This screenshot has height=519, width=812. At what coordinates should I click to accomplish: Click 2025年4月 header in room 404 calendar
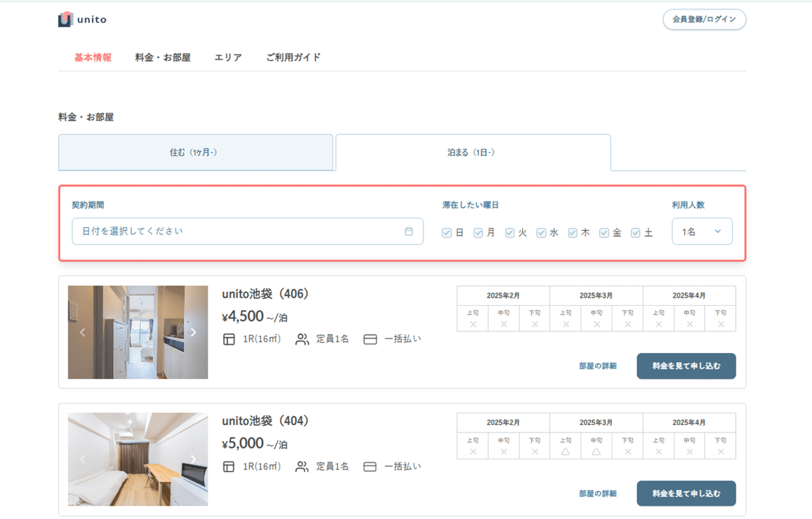[689, 423]
